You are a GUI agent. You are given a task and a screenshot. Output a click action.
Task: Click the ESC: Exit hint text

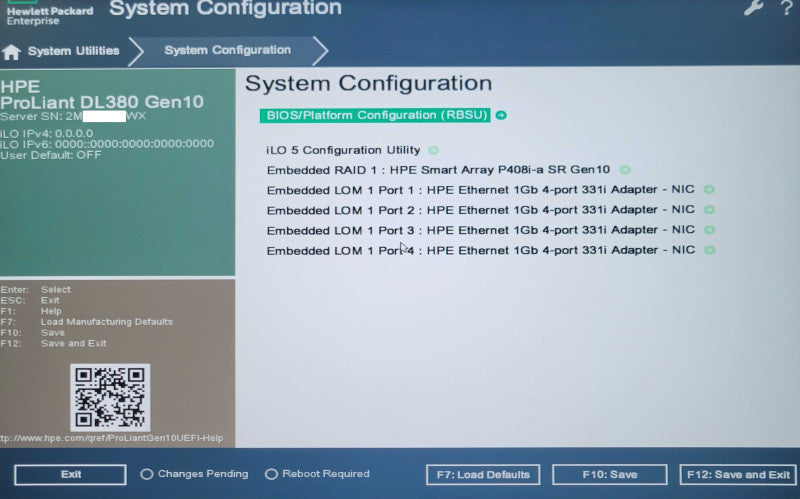coord(30,300)
